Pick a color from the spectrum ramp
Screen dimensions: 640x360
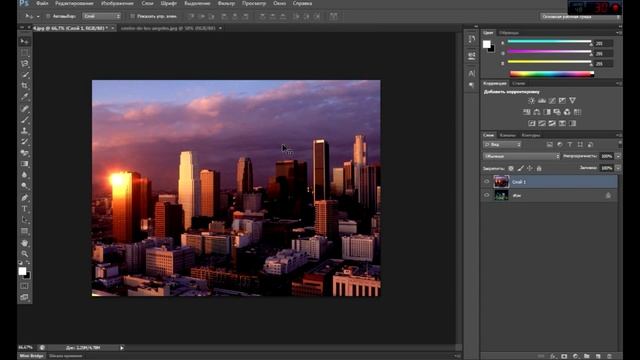click(x=552, y=74)
